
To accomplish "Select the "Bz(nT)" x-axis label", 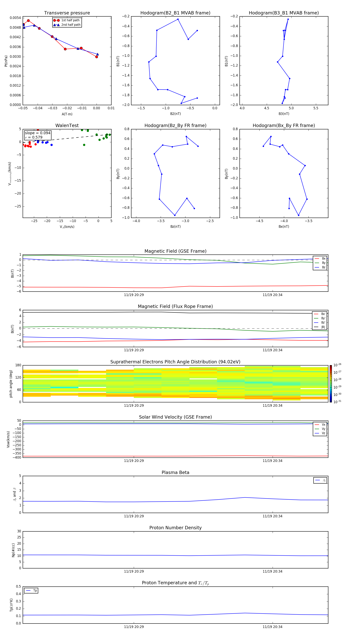I will pyautogui.click(x=175, y=227).
